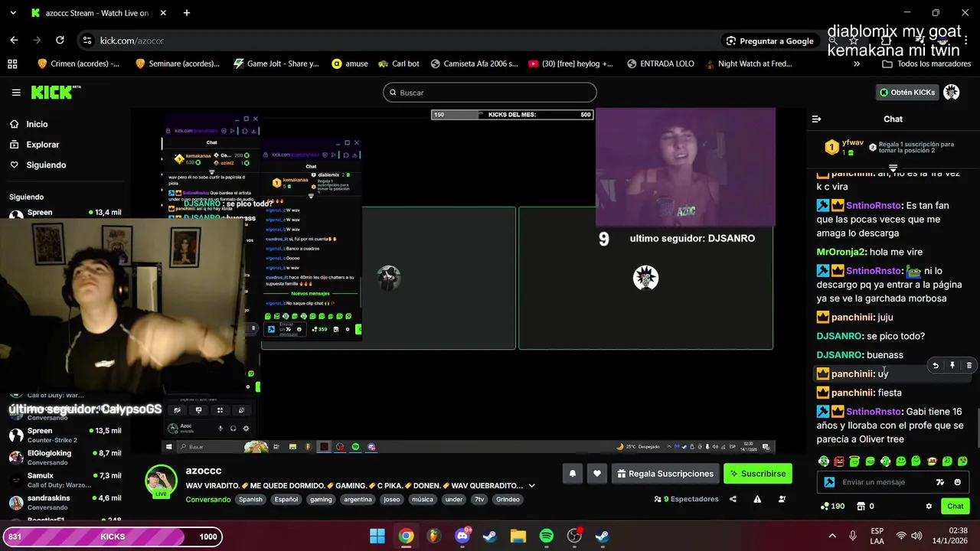Toggle follow with the heart button

click(x=597, y=474)
